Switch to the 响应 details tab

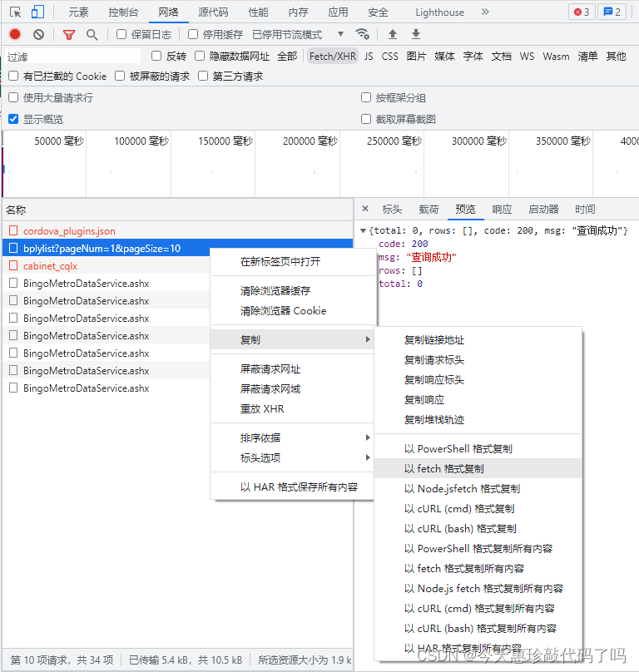point(502,209)
